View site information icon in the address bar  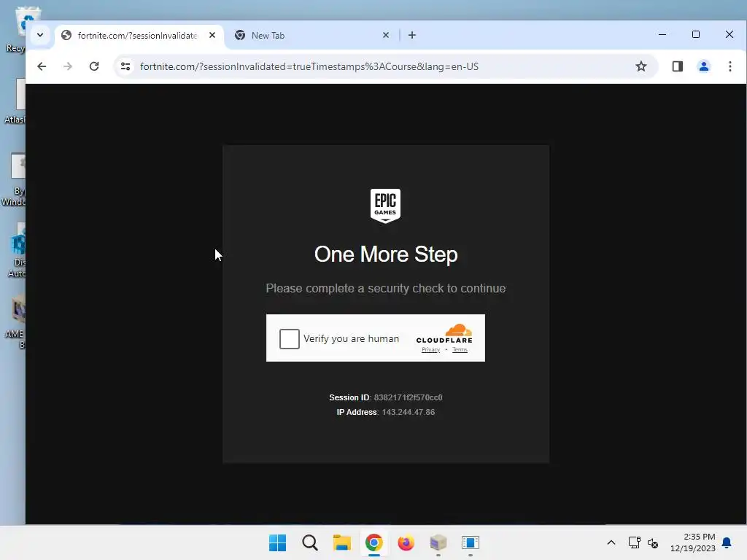coord(125,66)
